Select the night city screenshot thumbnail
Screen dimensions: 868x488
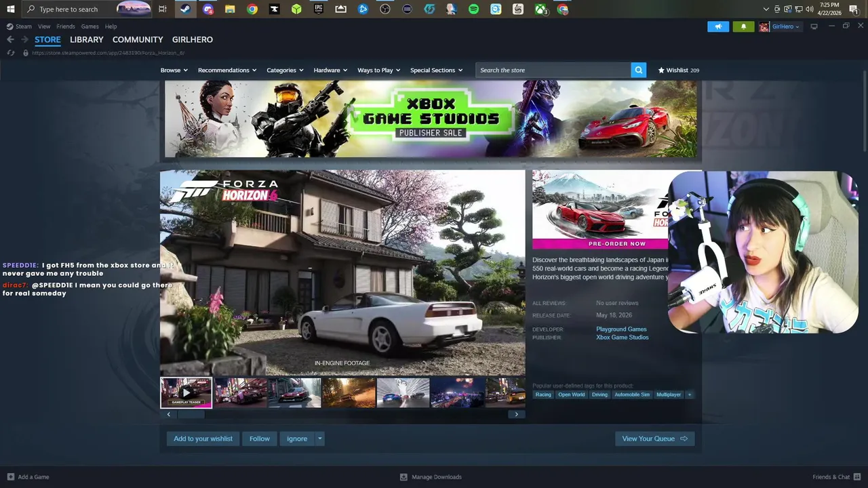pyautogui.click(x=458, y=392)
